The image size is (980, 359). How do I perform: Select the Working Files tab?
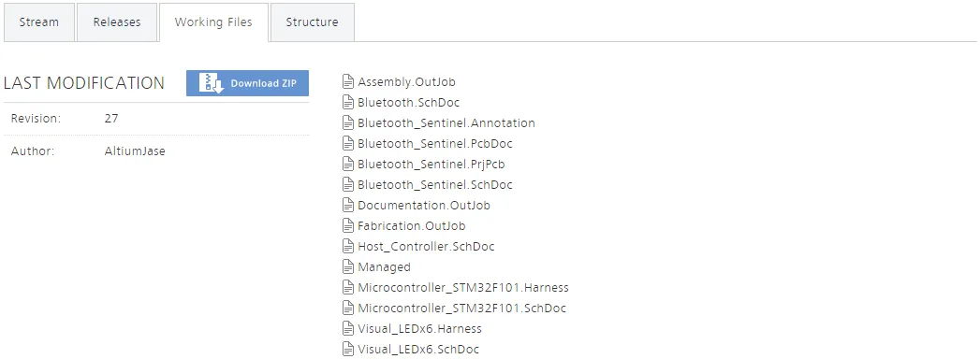click(x=213, y=22)
